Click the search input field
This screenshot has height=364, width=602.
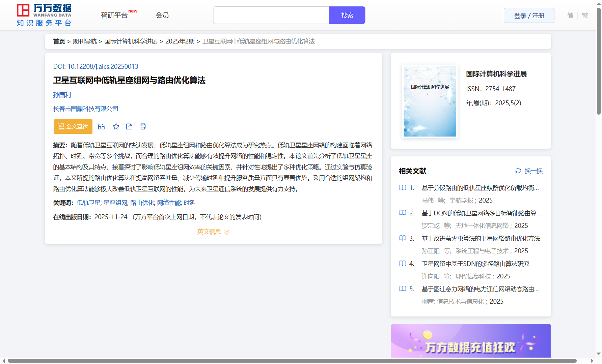click(271, 15)
